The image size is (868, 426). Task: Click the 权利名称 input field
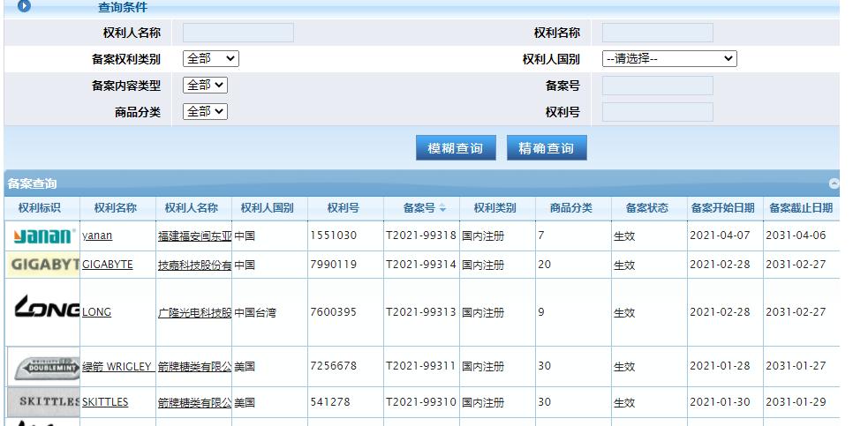[658, 33]
